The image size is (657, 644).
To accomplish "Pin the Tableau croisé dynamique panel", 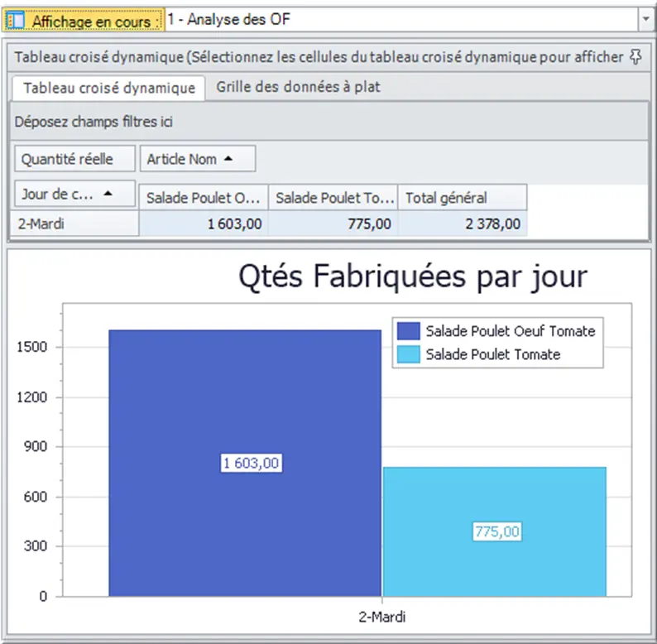I will tap(635, 56).
